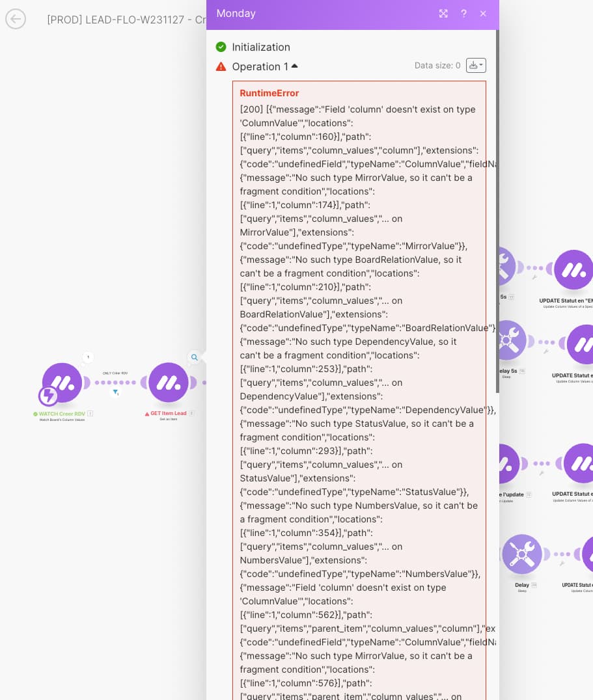Go back using the arrow circle icon
The width and height of the screenshot is (593, 700).
click(16, 20)
